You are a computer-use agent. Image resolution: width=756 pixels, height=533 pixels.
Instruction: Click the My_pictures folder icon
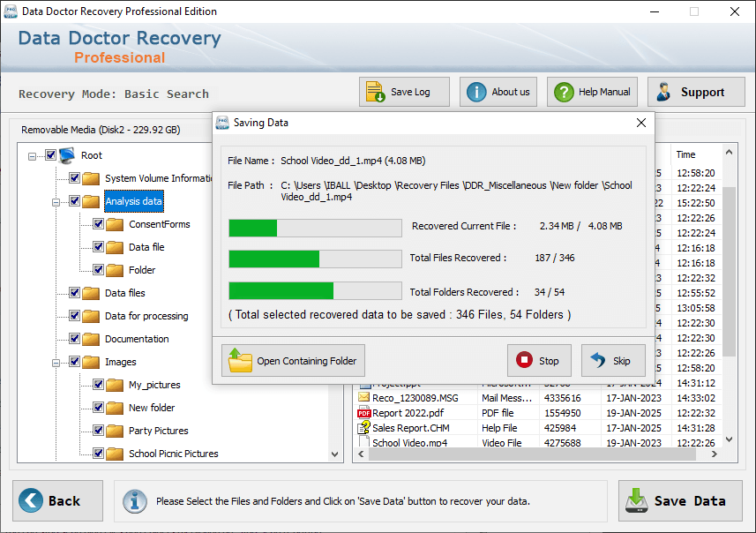click(115, 385)
